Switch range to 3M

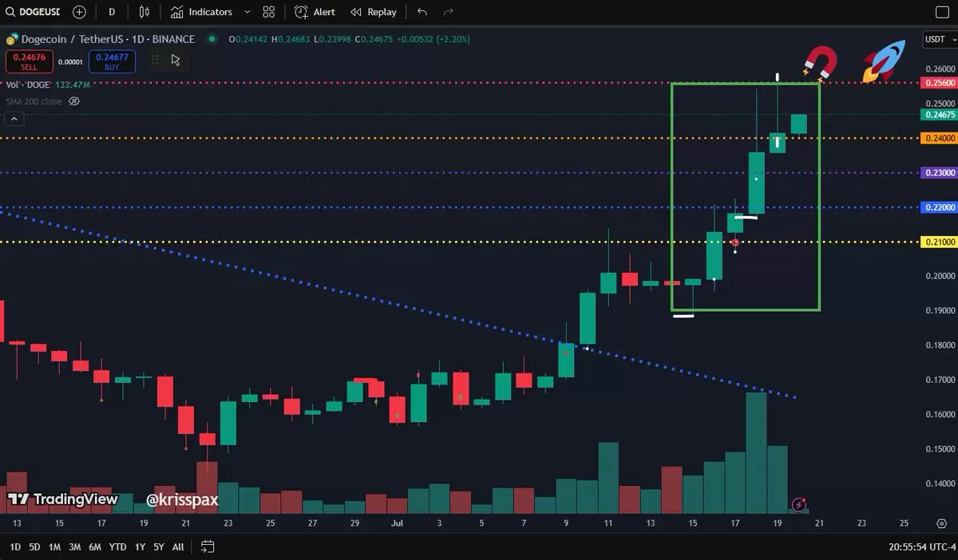click(x=74, y=547)
